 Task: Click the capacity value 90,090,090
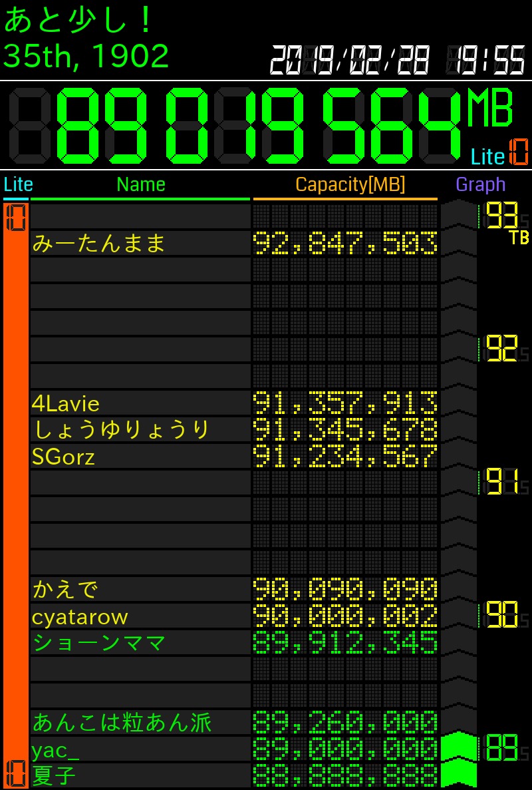click(x=345, y=590)
